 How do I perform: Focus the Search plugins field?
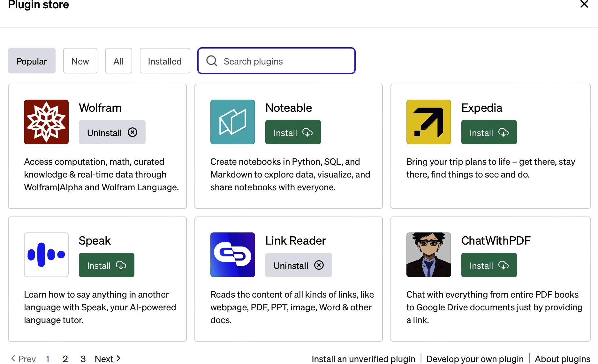click(276, 61)
